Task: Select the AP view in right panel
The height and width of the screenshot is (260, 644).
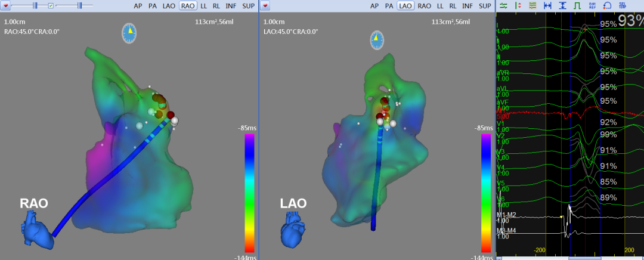Action: [x=374, y=5]
